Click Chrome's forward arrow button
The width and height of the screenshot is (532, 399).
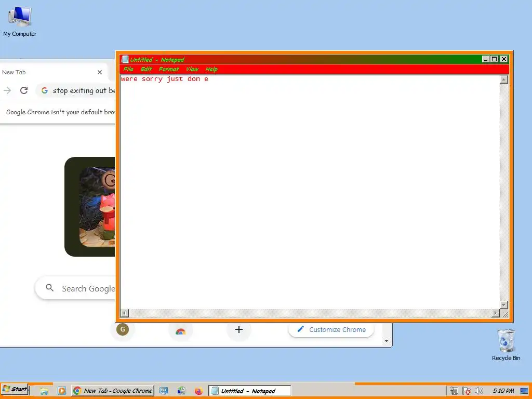pos(7,90)
